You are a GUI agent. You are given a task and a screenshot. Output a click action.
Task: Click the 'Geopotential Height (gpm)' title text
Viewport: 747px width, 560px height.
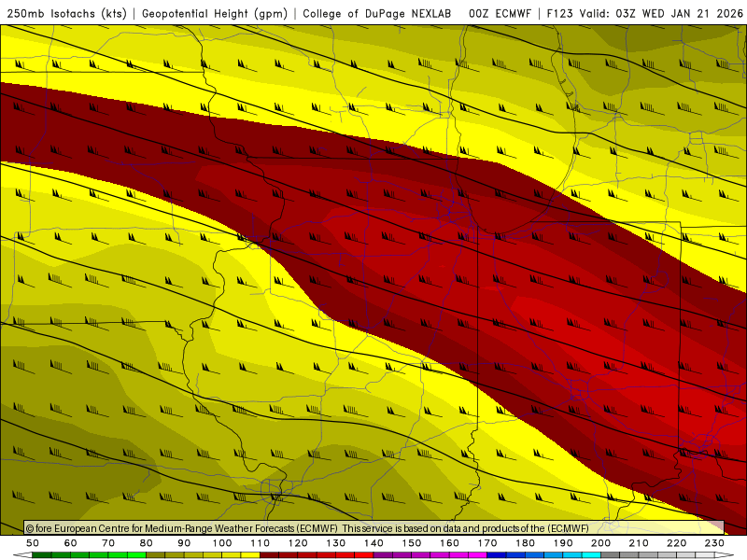[x=215, y=14]
